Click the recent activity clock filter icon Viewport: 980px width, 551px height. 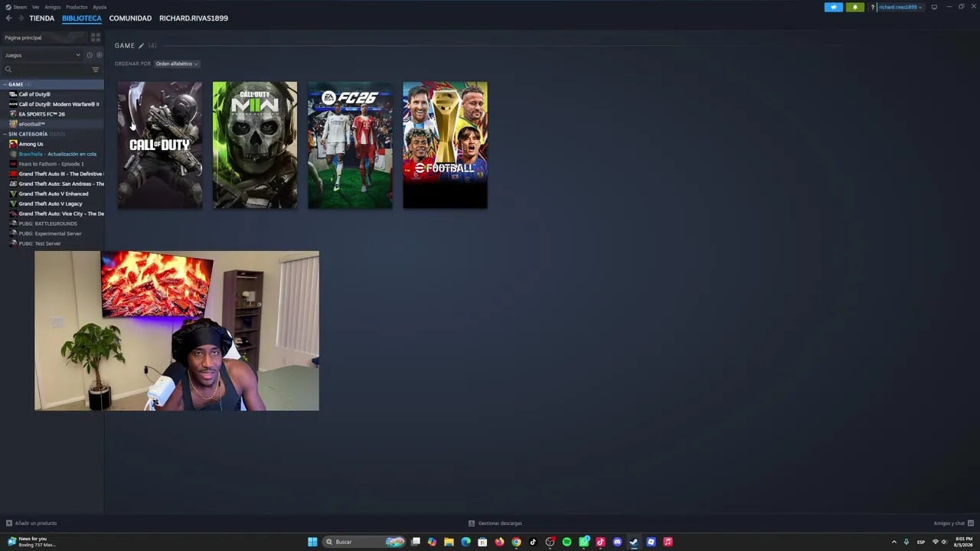89,55
